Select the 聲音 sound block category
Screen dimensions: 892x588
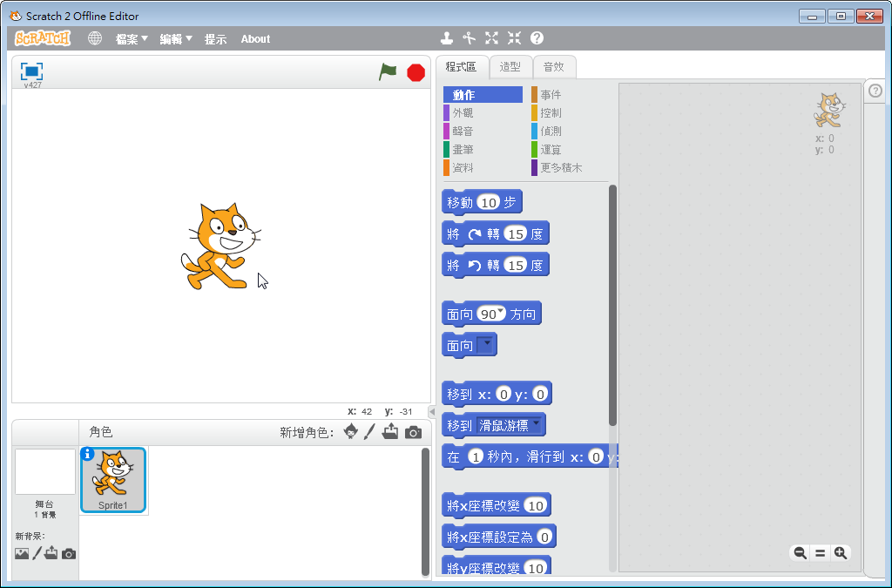[x=483, y=131]
